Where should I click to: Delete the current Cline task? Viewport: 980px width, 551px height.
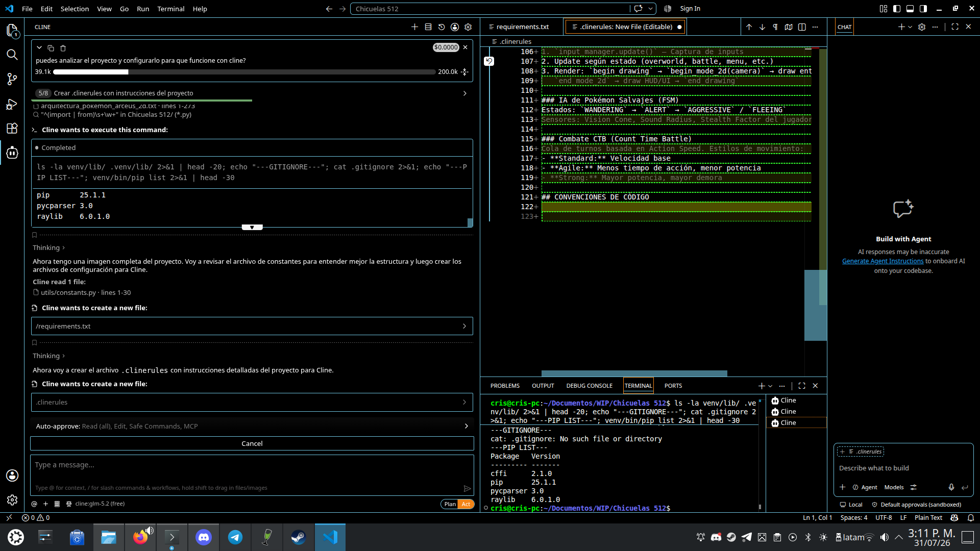[63, 48]
